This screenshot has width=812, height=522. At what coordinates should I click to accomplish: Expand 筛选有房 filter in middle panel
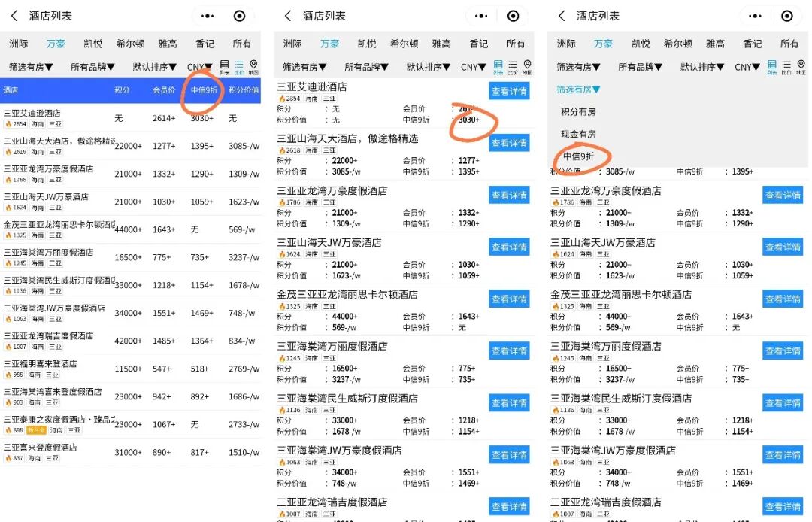tap(304, 67)
